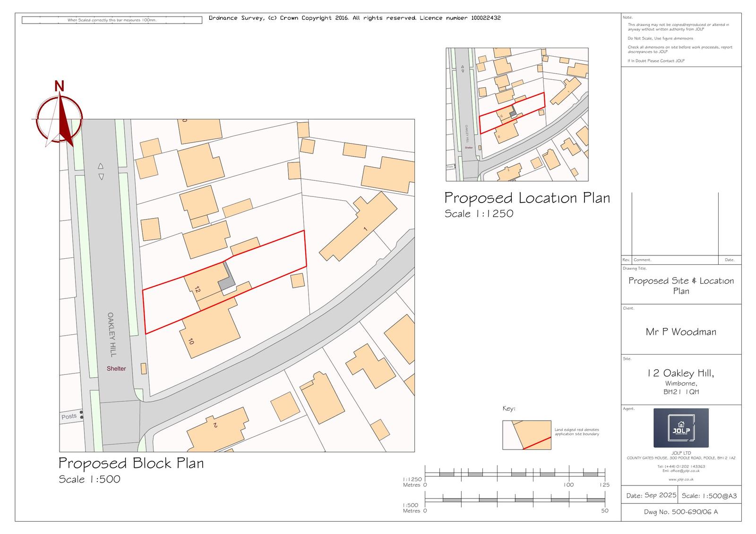Click the Date Sep 2025 field

click(651, 496)
